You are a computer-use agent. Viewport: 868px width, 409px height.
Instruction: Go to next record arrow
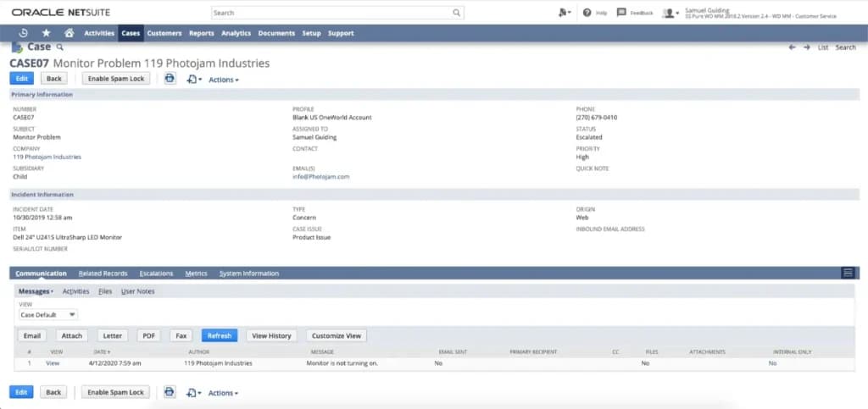pos(807,47)
